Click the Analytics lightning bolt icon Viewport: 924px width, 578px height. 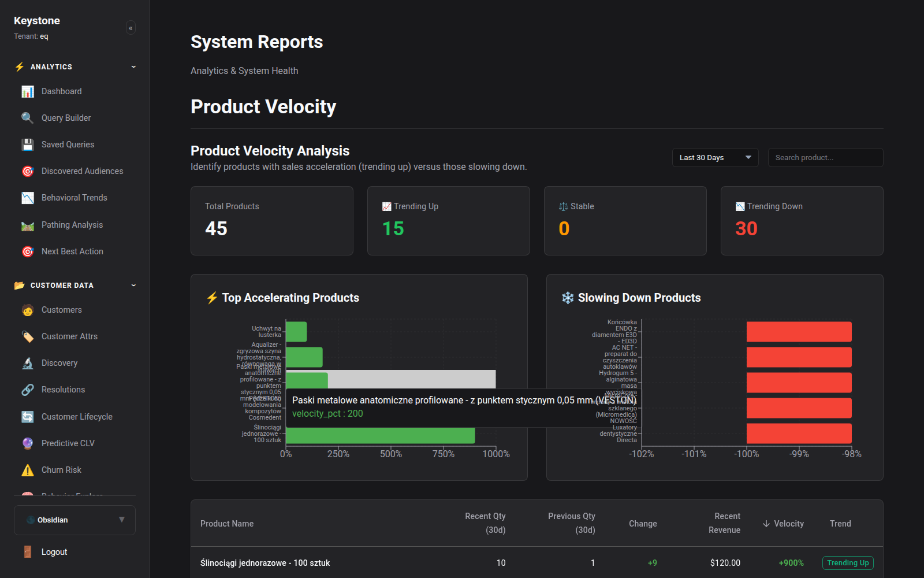20,67
